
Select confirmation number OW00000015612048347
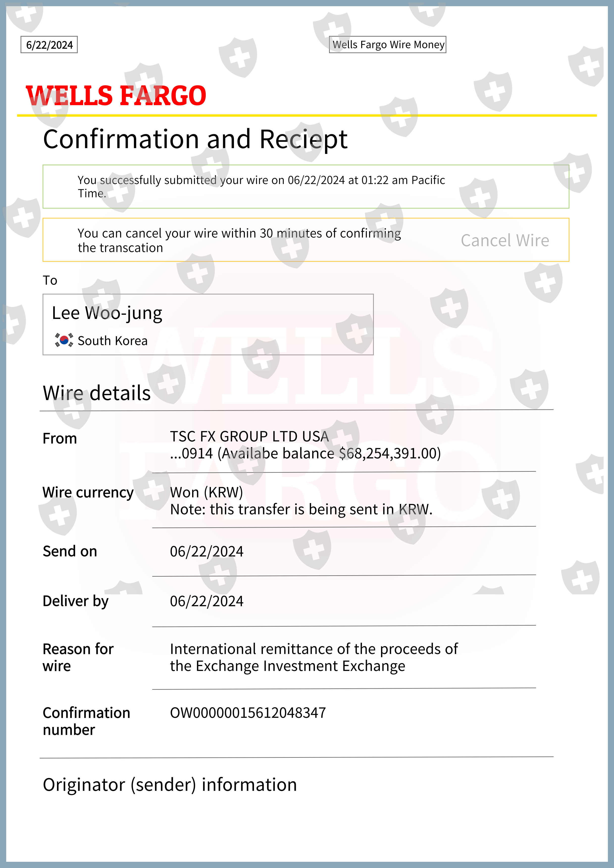click(248, 713)
